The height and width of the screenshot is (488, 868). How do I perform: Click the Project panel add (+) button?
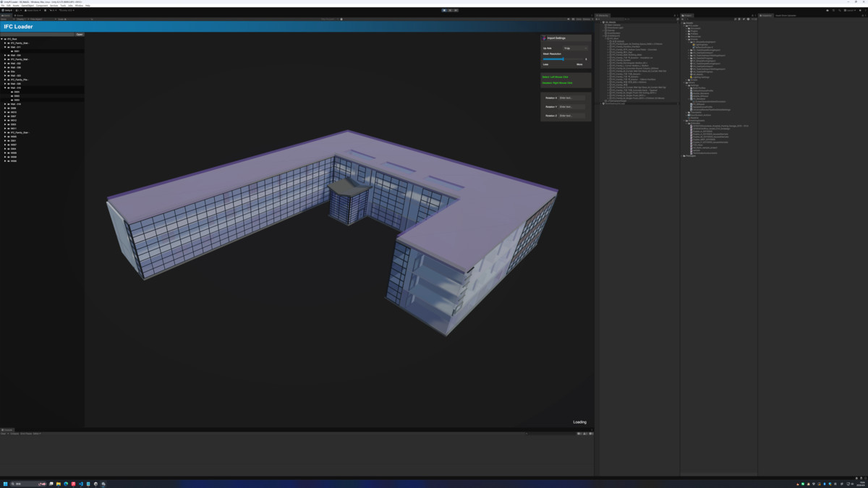(x=684, y=19)
